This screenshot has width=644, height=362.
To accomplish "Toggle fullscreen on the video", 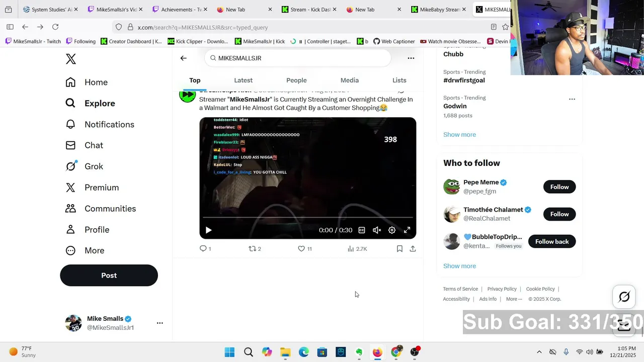I will click(x=407, y=230).
